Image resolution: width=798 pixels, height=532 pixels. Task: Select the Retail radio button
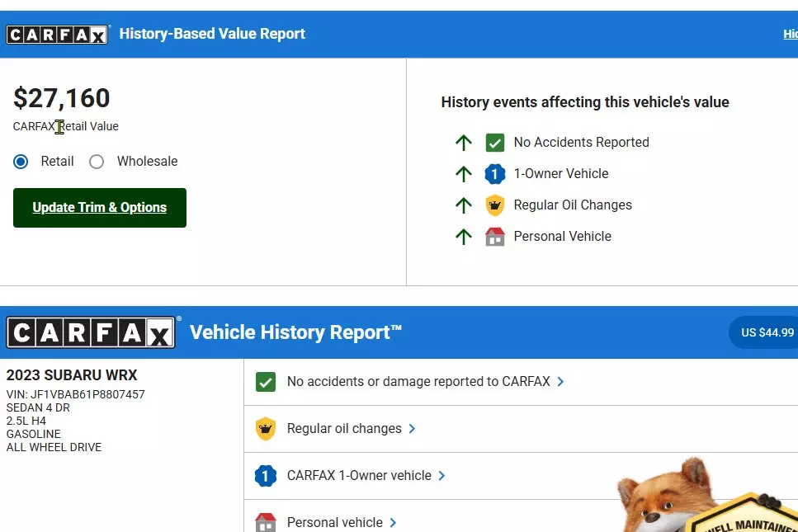tap(21, 162)
